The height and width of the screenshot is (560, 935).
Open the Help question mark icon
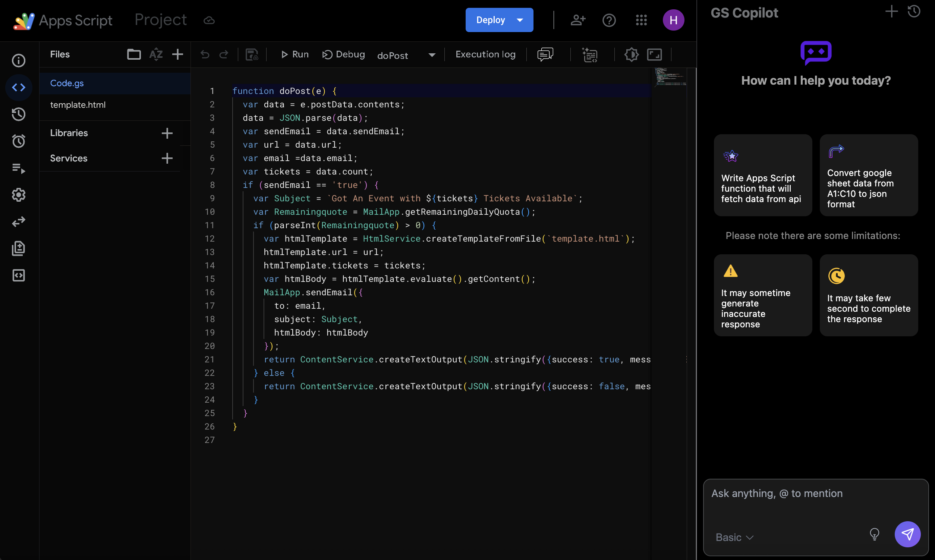(609, 20)
